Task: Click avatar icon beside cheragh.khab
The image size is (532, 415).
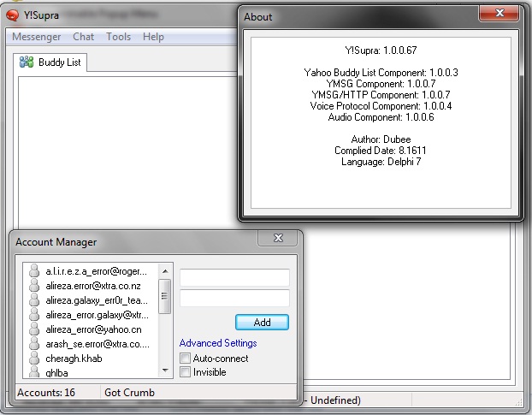Action: click(34, 359)
